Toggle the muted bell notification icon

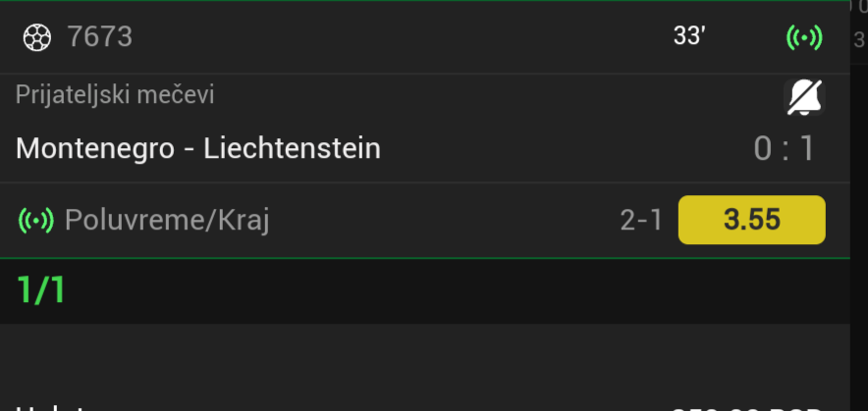point(804,96)
